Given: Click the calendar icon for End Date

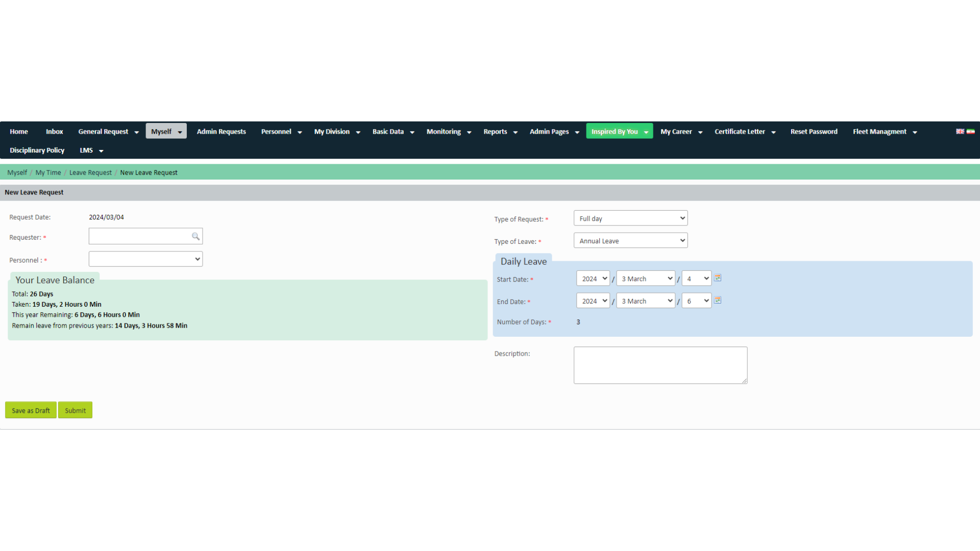Looking at the screenshot, I should (x=718, y=300).
